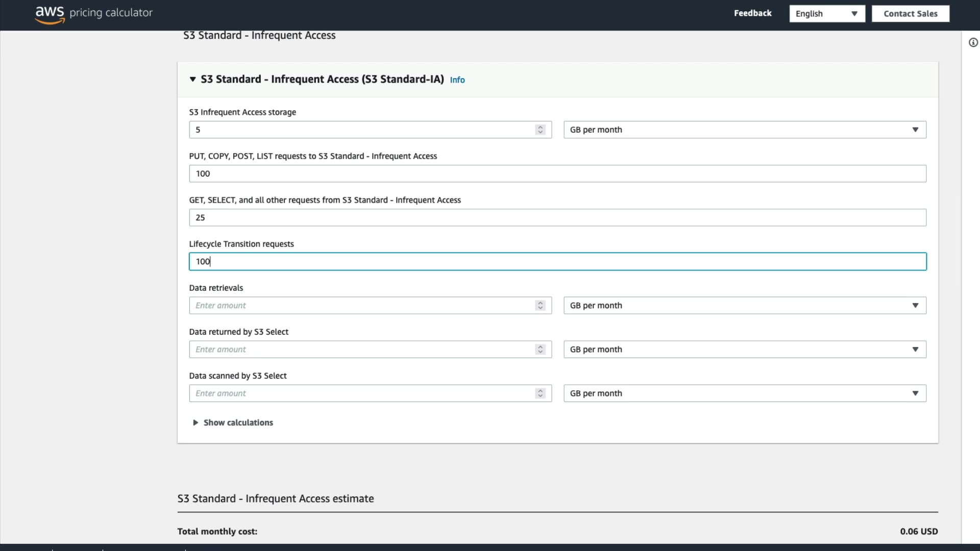This screenshot has width=980, height=551.
Task: Click the Feedback link in header
Action: (752, 13)
